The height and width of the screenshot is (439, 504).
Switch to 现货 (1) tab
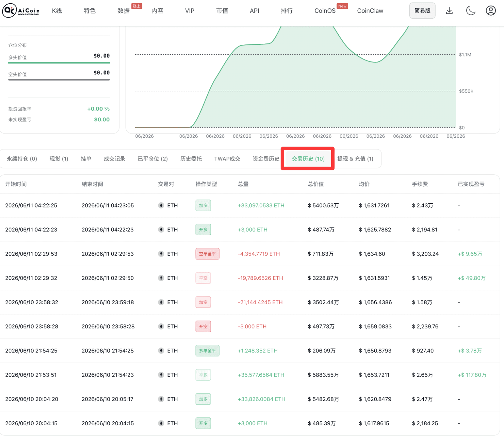[x=59, y=159]
